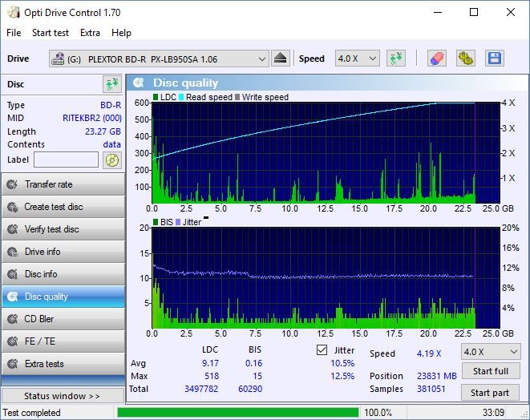Click the Contents value data

[112, 144]
